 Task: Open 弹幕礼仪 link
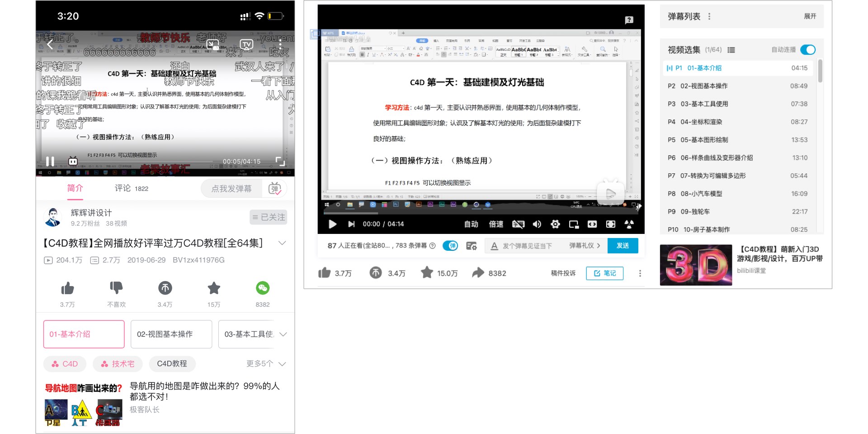(x=585, y=246)
